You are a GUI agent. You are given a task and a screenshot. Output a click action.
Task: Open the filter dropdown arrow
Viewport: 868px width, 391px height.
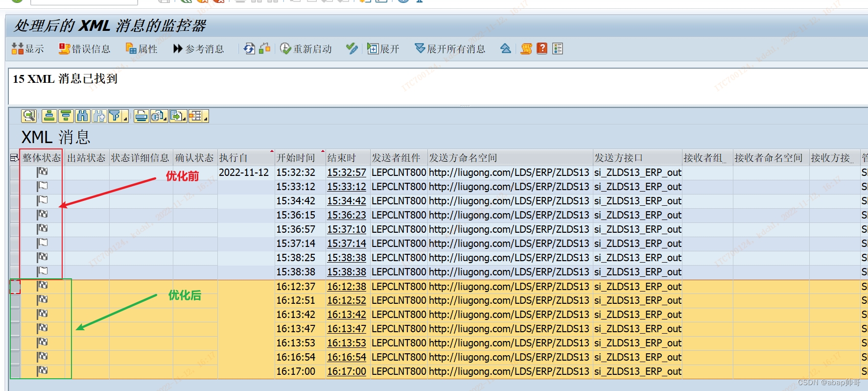coord(125,118)
